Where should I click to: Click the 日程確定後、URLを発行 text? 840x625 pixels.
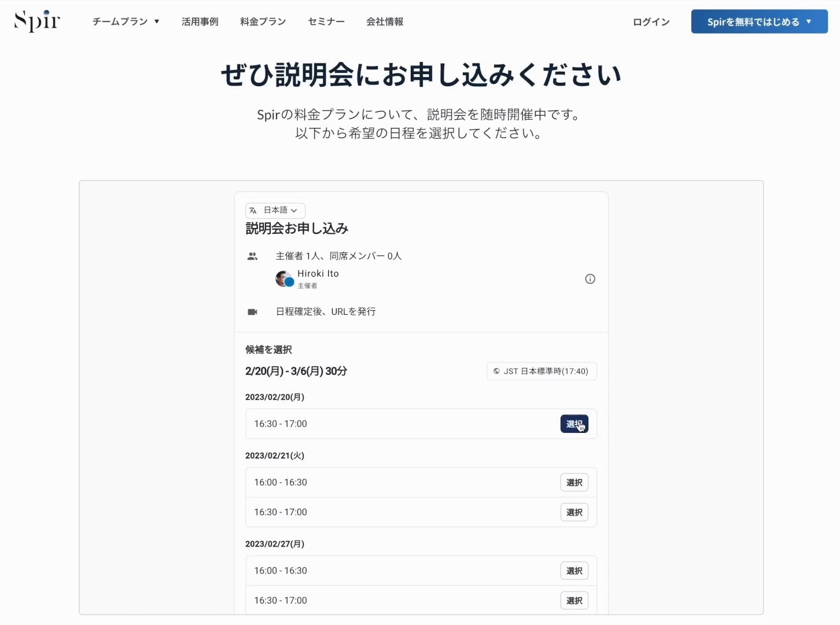[326, 311]
